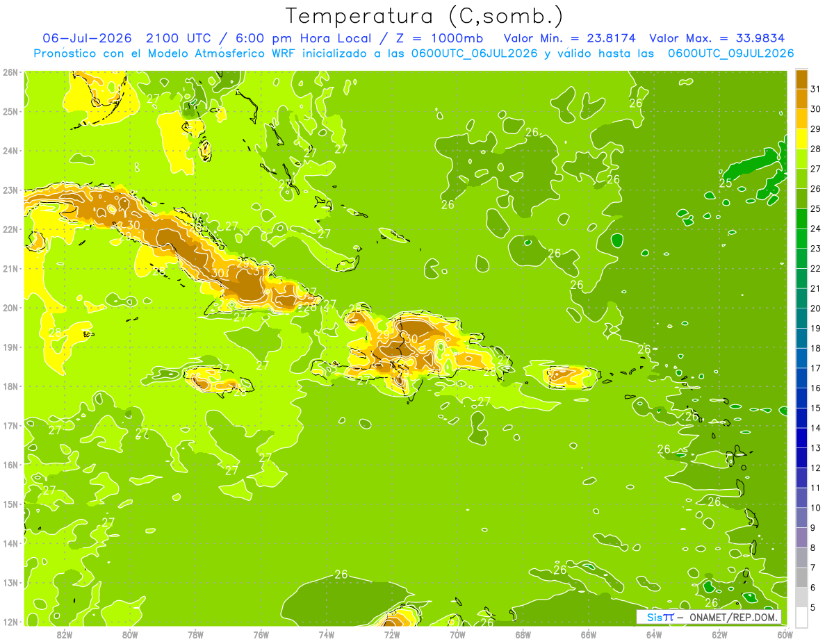Click the 19N latitude axis label

[10, 347]
